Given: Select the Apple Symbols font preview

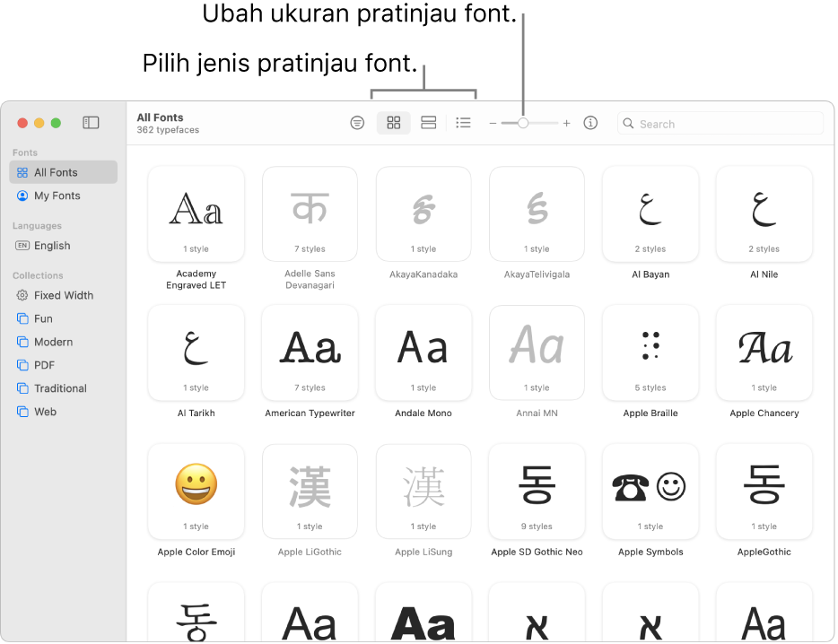Looking at the screenshot, I should pos(650,492).
